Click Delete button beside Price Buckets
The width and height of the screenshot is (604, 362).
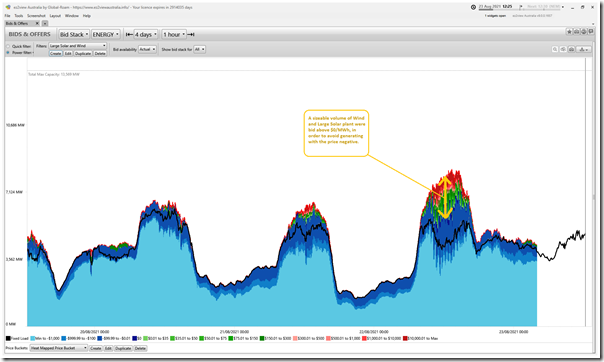click(x=140, y=348)
